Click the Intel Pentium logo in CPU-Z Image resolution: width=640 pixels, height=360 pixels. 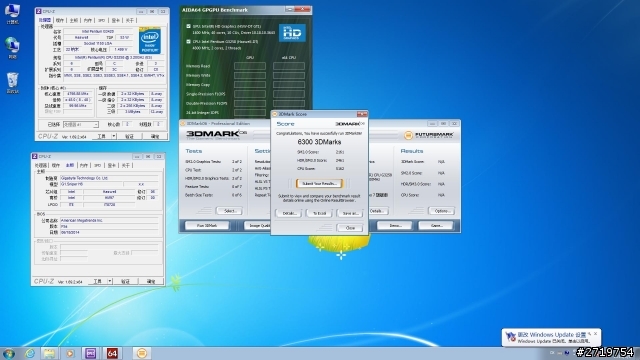[x=150, y=41]
